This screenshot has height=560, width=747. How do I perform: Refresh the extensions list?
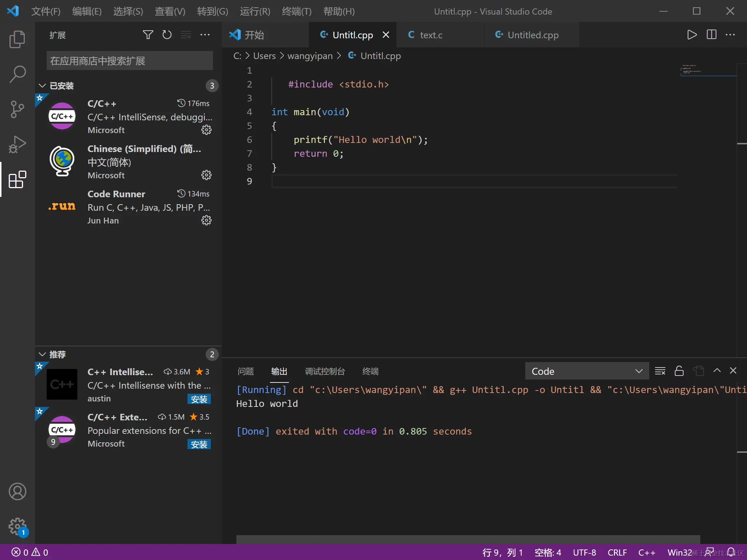tap(167, 35)
